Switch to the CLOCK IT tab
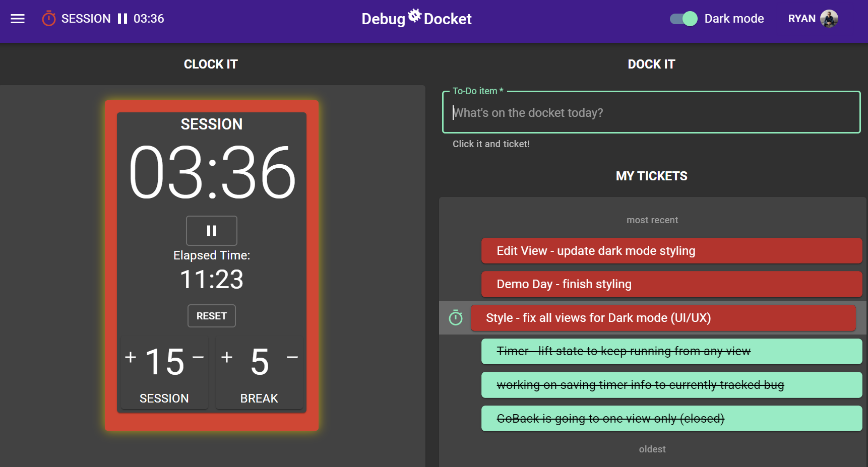The width and height of the screenshot is (868, 467). pyautogui.click(x=211, y=64)
